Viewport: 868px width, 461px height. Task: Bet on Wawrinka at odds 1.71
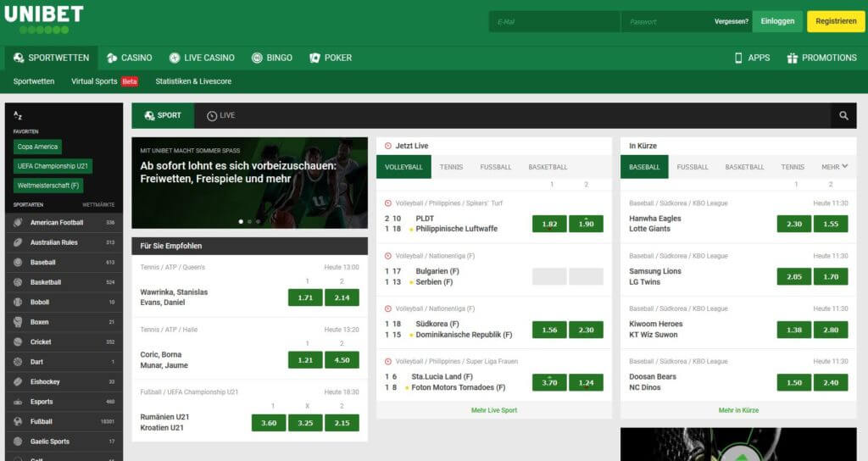pos(305,297)
